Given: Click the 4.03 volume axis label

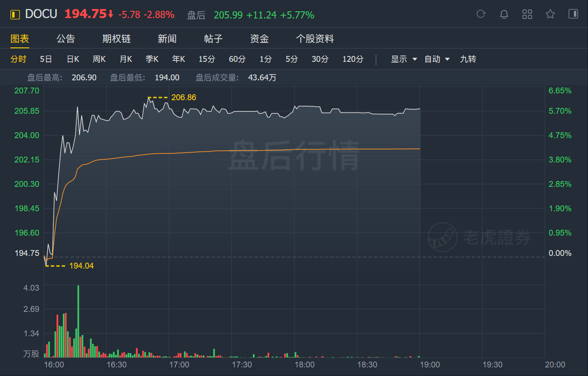Looking at the screenshot, I should pos(32,288).
